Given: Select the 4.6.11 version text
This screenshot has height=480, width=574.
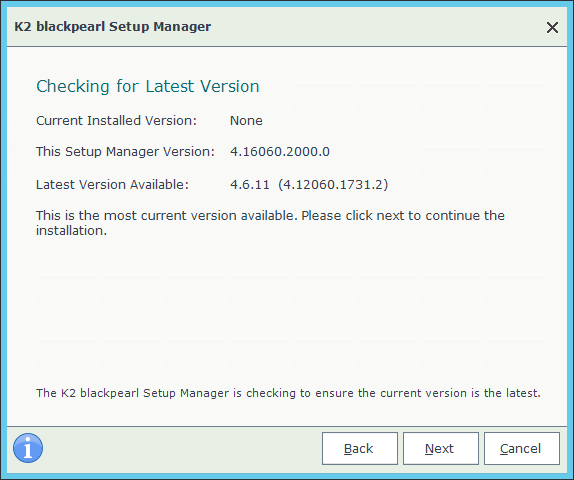Looking at the screenshot, I should click(250, 185).
